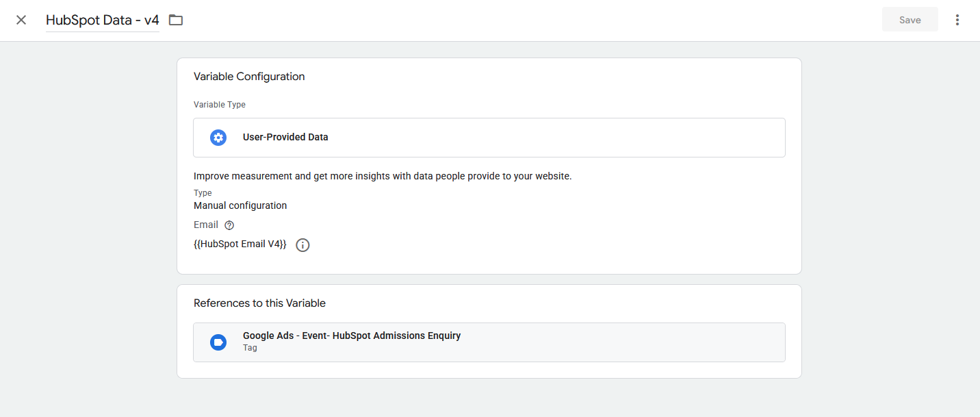Close the variable editor with the X icon
The image size is (980, 417).
click(x=21, y=20)
